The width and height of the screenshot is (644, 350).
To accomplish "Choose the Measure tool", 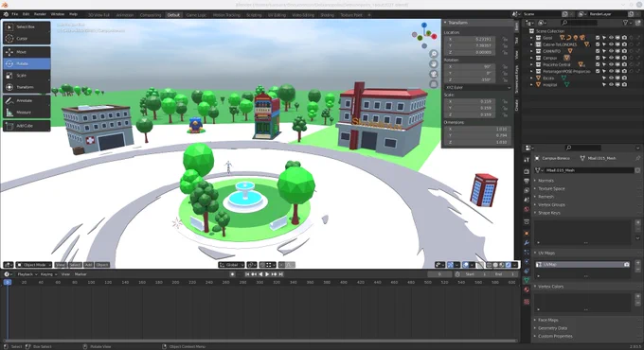I will pos(27,112).
